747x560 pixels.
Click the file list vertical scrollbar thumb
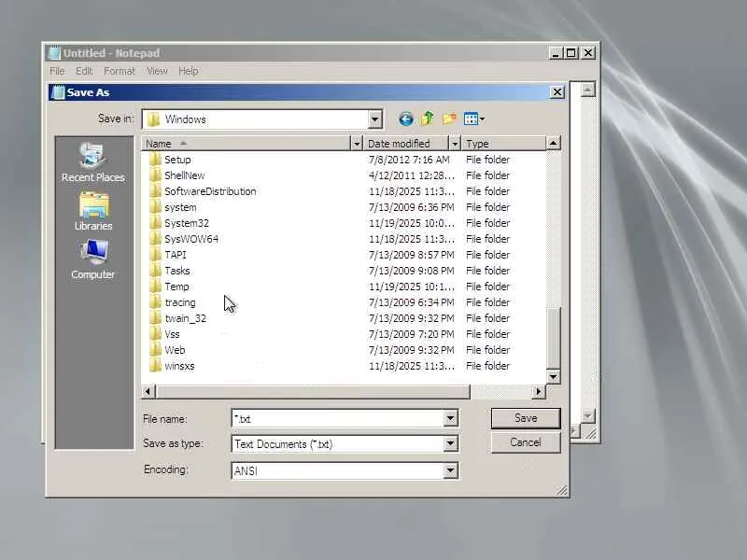point(553,339)
